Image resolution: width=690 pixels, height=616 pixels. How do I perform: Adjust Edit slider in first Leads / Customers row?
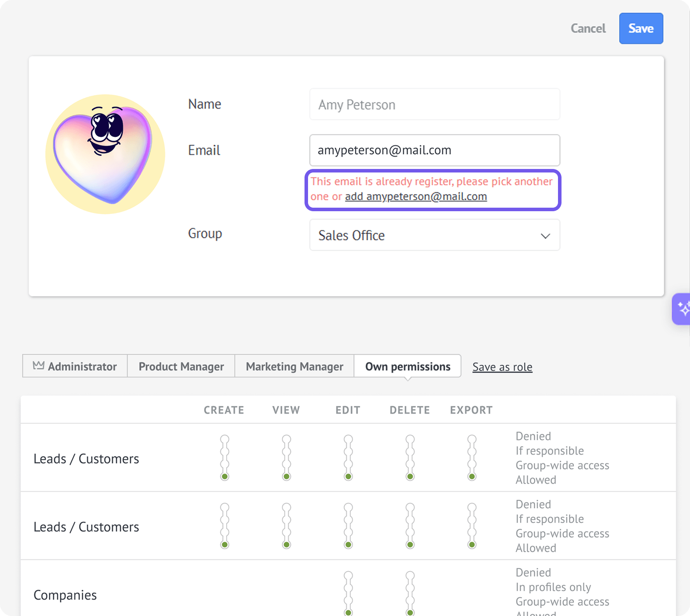[349, 458]
